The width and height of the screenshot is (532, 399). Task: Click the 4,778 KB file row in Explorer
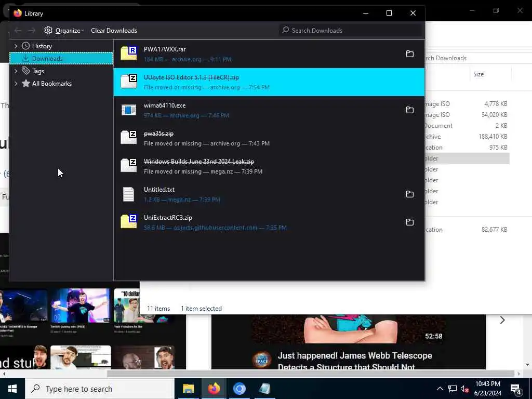pyautogui.click(x=467, y=104)
